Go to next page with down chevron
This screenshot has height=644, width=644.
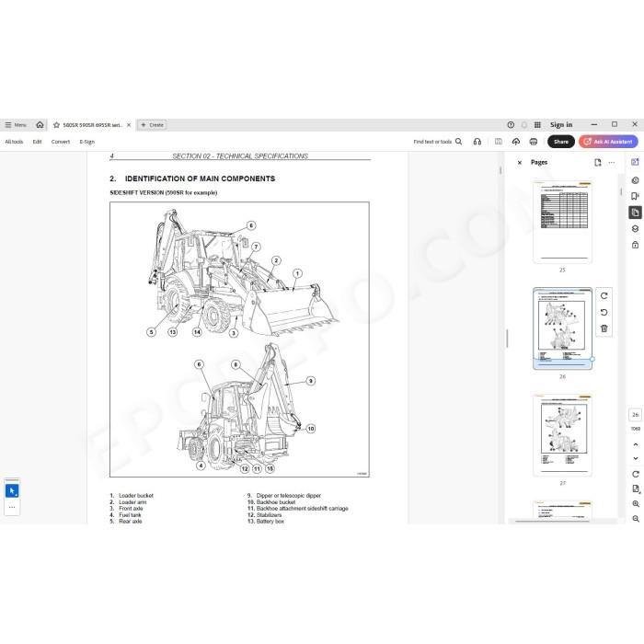tap(636, 458)
